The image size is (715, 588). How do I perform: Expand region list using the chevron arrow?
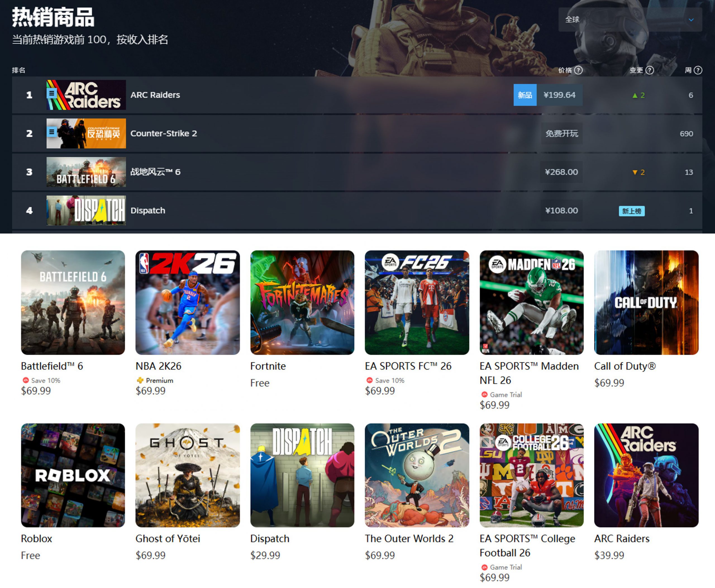click(691, 20)
